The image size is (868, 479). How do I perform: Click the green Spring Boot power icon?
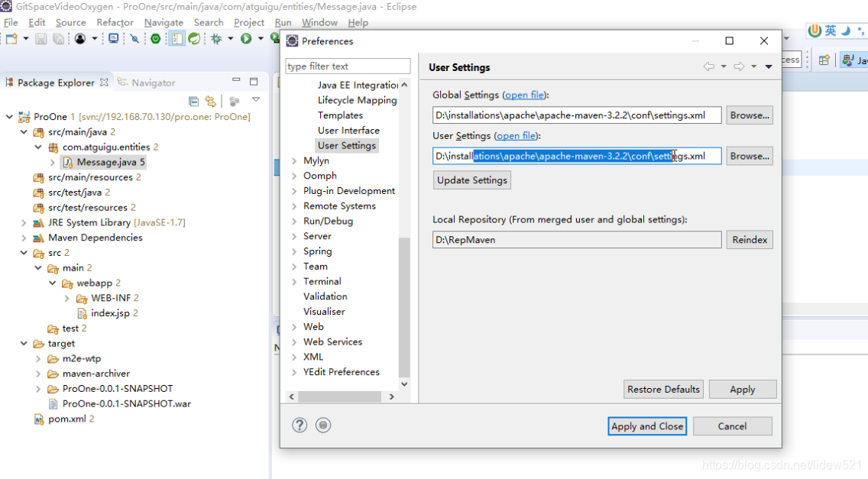tap(156, 39)
